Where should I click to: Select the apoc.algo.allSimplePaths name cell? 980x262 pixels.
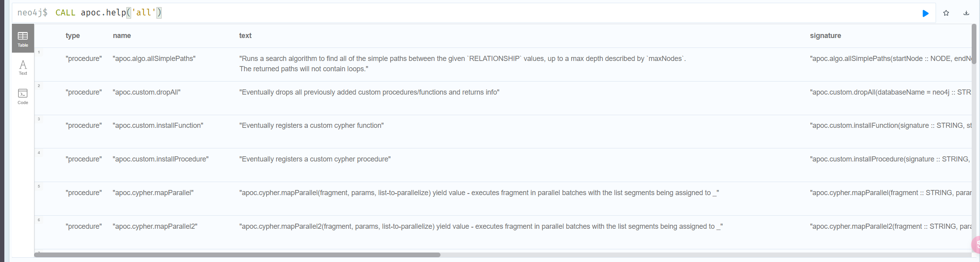(154, 59)
